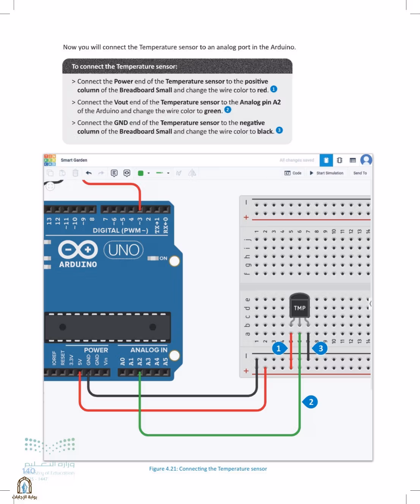
Task: Click Arduino digital pin 13
Action: (49, 209)
